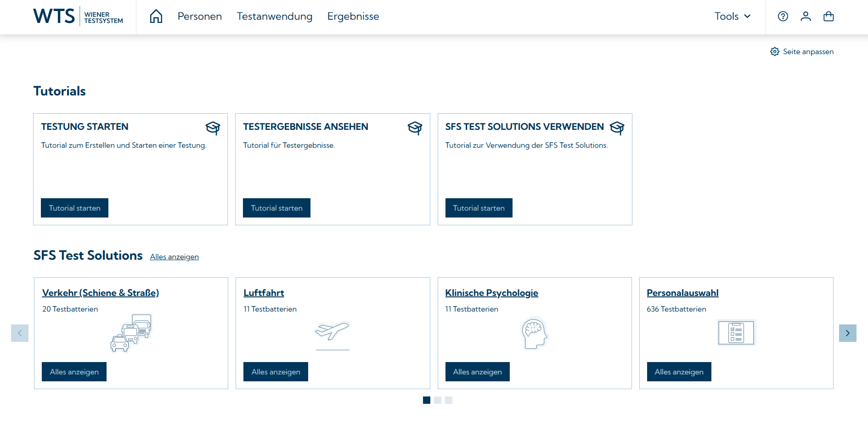The width and height of the screenshot is (868, 424).
Task: Select the third carousel page indicator
Action: click(x=449, y=400)
